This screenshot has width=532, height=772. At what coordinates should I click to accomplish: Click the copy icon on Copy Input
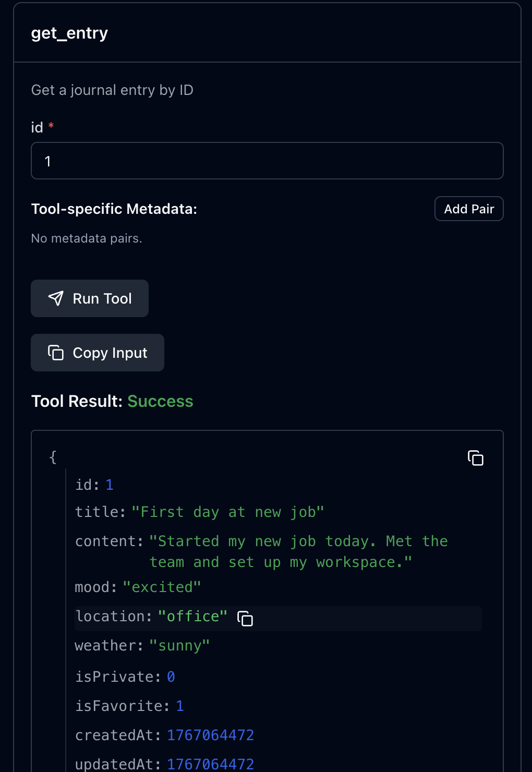tap(56, 353)
